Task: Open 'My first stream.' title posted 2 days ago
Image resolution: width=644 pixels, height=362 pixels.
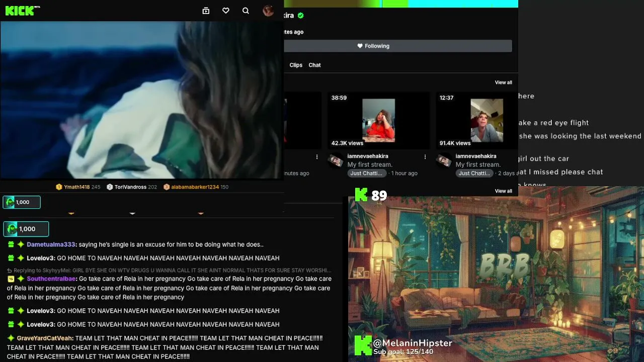Action: [478, 164]
